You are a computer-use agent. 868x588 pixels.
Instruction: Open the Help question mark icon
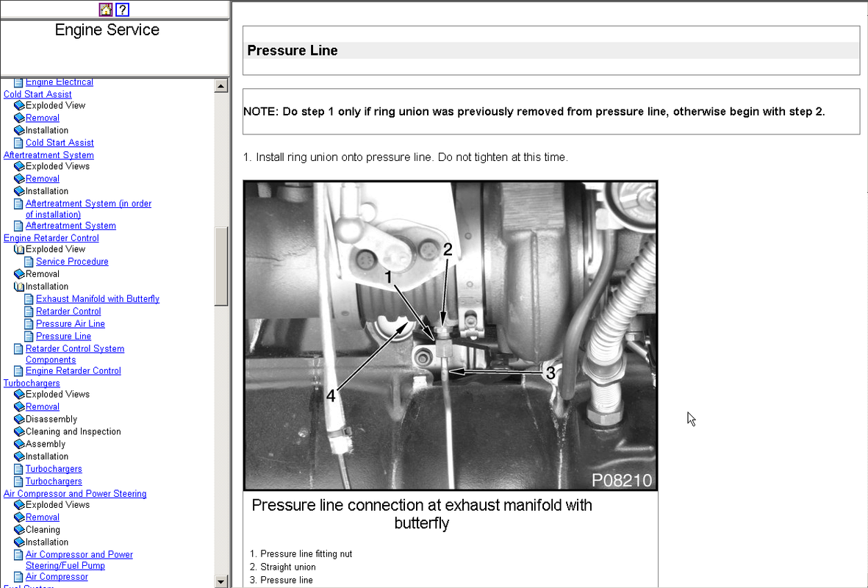(122, 9)
